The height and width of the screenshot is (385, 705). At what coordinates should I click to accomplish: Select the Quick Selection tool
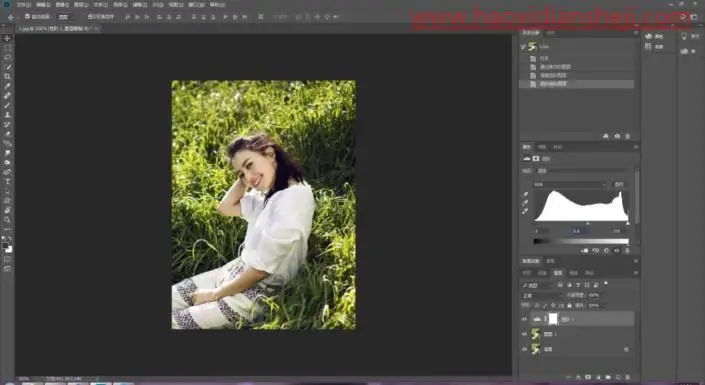click(x=7, y=67)
